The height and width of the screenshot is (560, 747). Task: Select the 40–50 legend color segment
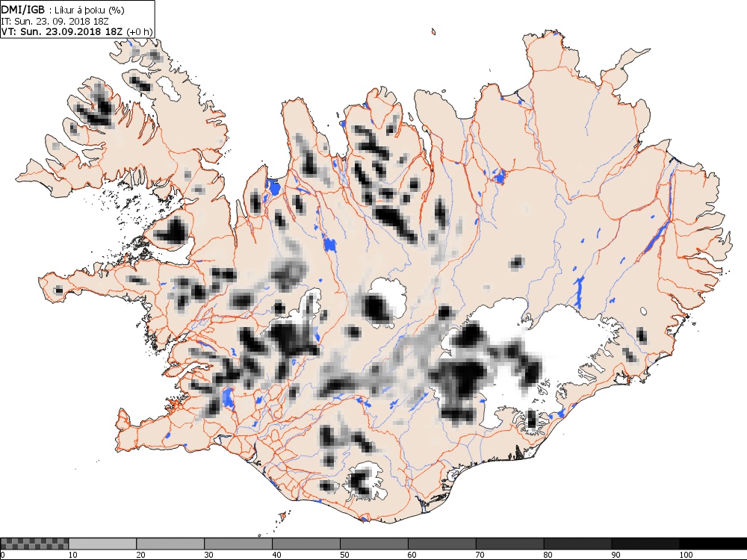(x=306, y=544)
